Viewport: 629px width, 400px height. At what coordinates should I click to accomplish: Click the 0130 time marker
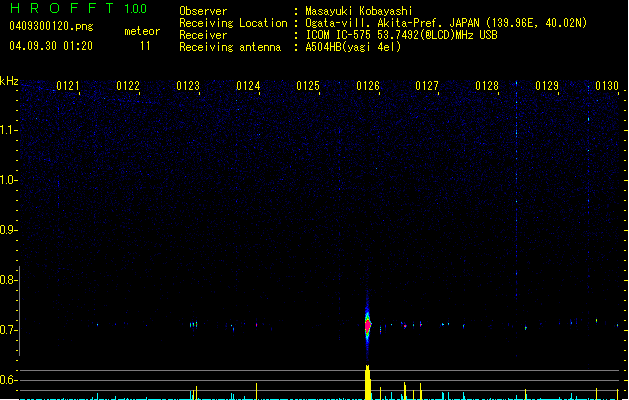607,86
